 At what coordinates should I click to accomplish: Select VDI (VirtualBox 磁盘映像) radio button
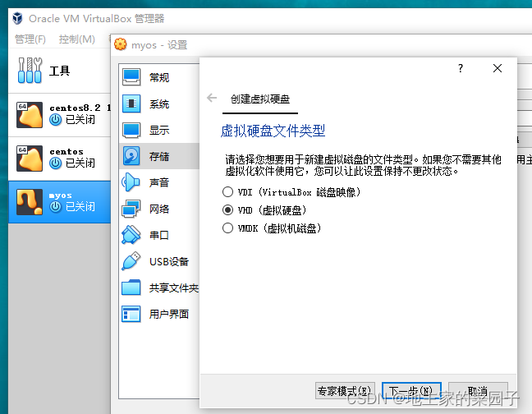coord(227,192)
